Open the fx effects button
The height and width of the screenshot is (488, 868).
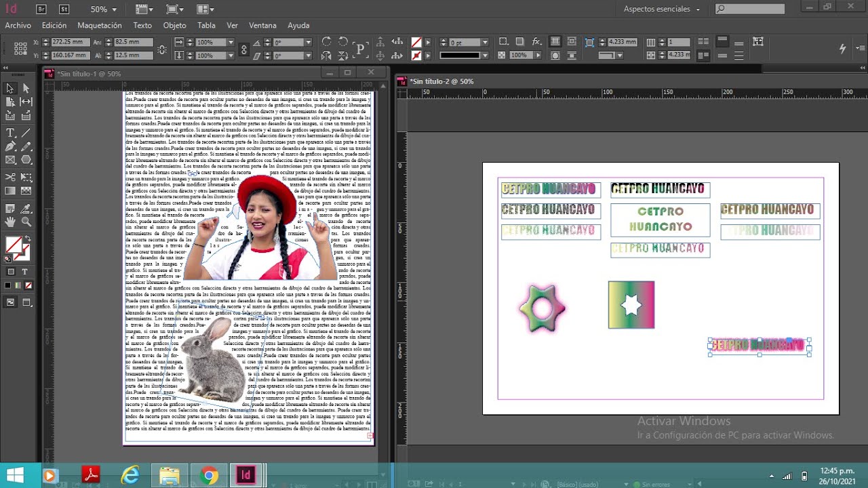(536, 42)
